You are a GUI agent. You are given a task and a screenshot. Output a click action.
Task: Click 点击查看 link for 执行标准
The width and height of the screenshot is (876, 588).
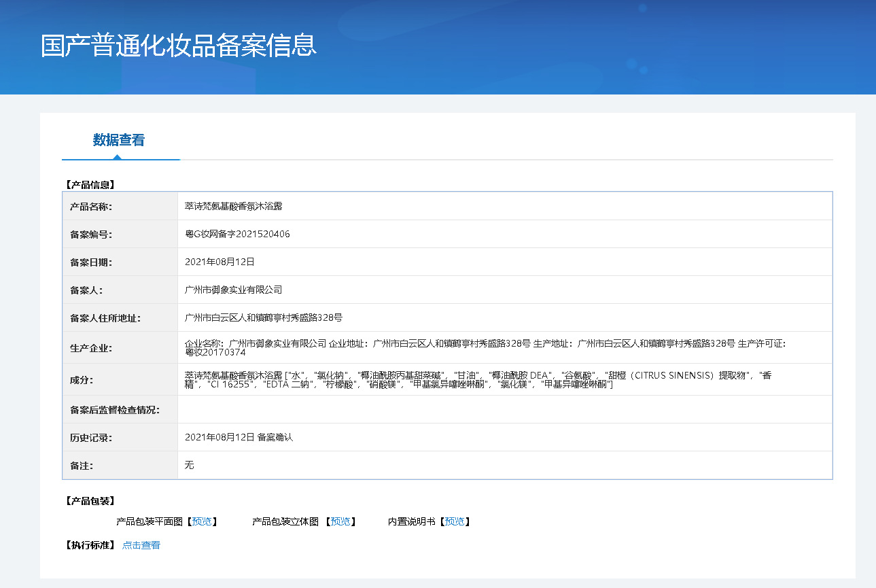point(141,545)
